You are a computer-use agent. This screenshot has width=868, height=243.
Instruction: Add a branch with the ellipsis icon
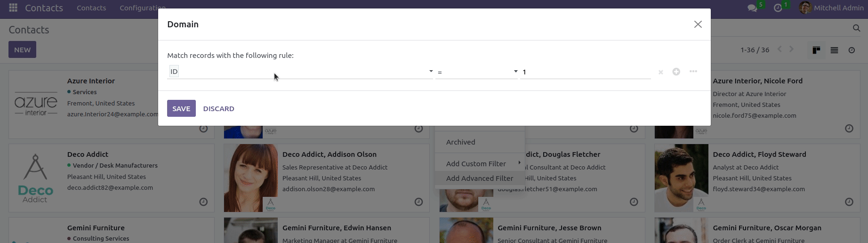point(693,72)
